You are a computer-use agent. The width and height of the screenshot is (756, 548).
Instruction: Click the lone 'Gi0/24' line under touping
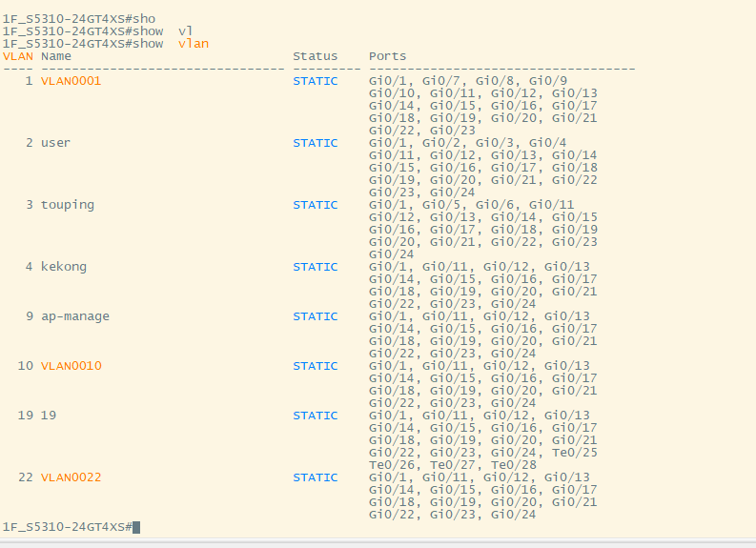click(392, 254)
